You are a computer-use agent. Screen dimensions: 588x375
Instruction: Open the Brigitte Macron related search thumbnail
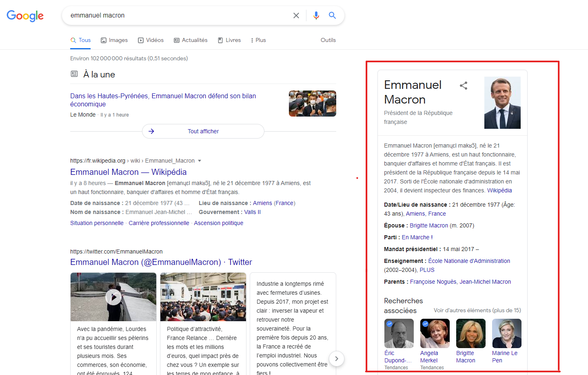coord(471,333)
